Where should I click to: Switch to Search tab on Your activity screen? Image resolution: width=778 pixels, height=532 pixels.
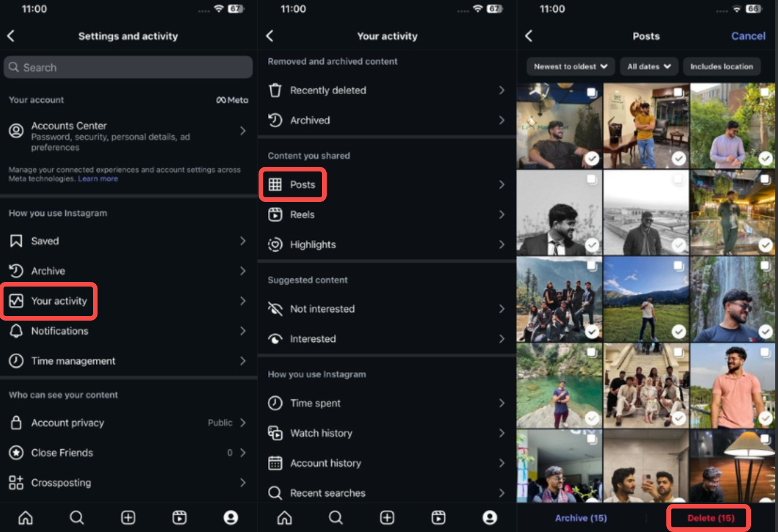click(x=336, y=517)
